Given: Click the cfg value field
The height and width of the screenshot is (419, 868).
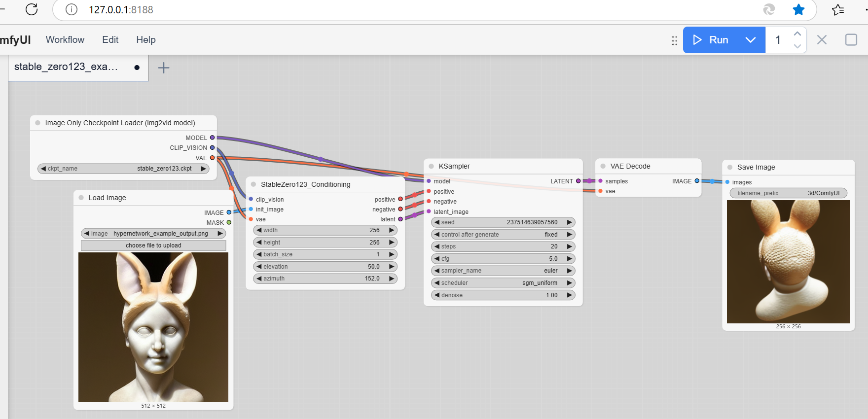Looking at the screenshot, I should point(503,259).
